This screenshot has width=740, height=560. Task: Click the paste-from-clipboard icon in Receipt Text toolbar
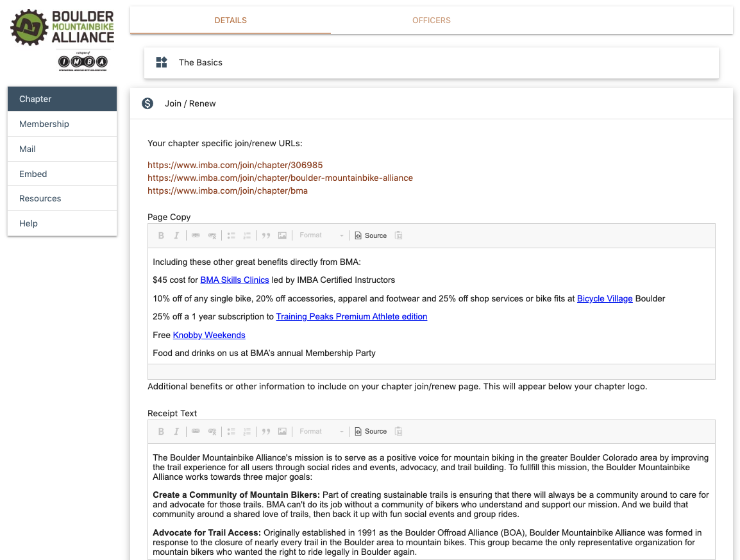click(398, 431)
